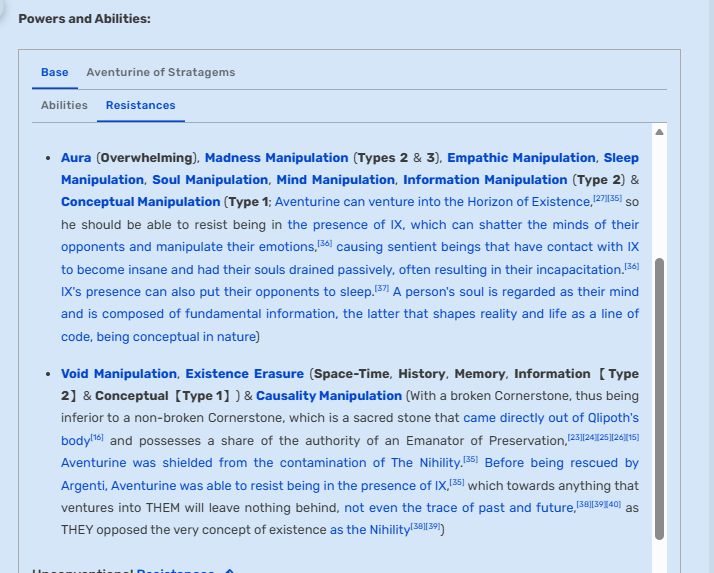Screen dimensions: 714x573
Task: Click the bold text "Space-Time"
Action: tap(352, 374)
